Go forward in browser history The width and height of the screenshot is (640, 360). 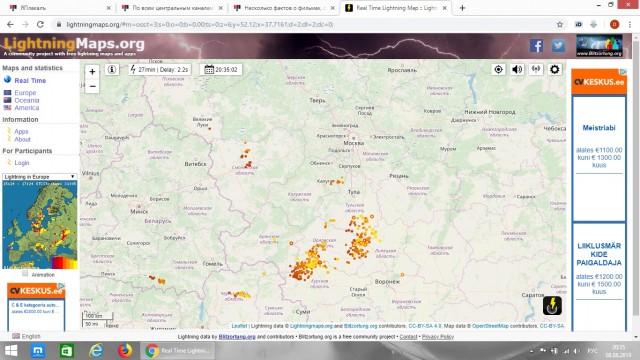pos(25,24)
